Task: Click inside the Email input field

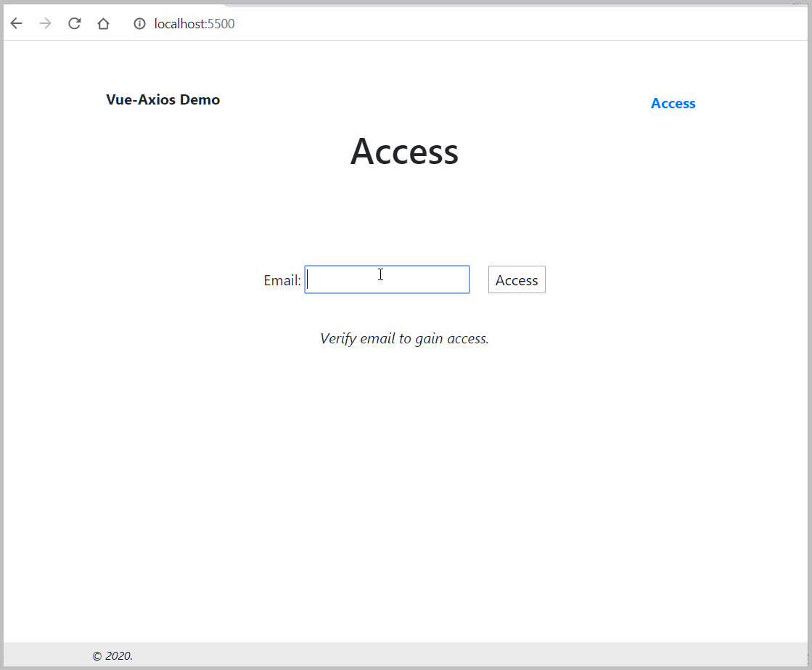Action: coord(387,279)
